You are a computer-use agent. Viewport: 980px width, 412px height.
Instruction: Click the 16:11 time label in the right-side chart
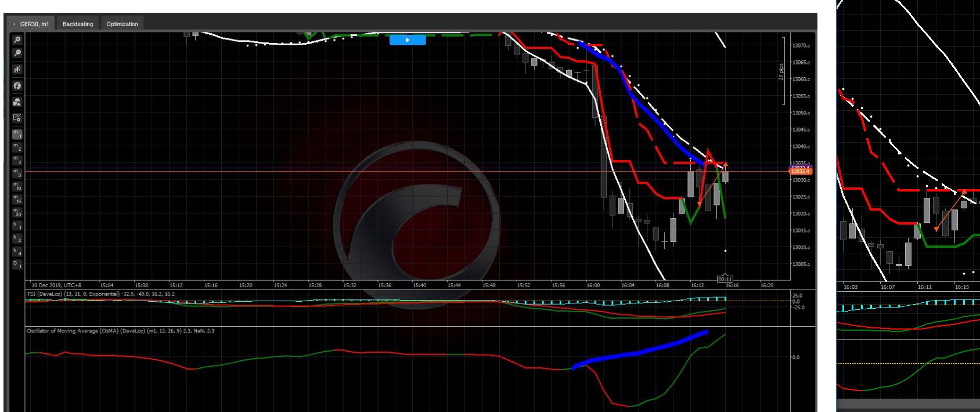coord(924,287)
